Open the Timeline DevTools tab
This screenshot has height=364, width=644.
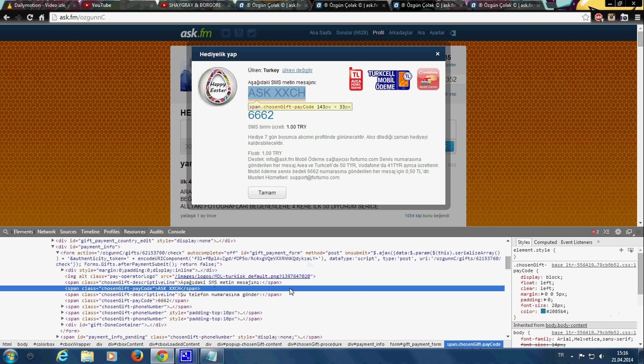click(x=91, y=232)
